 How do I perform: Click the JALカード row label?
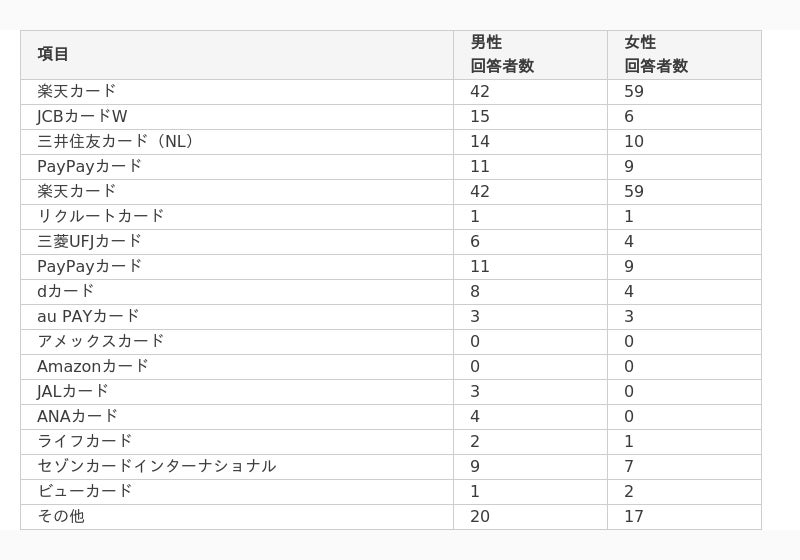(x=72, y=391)
